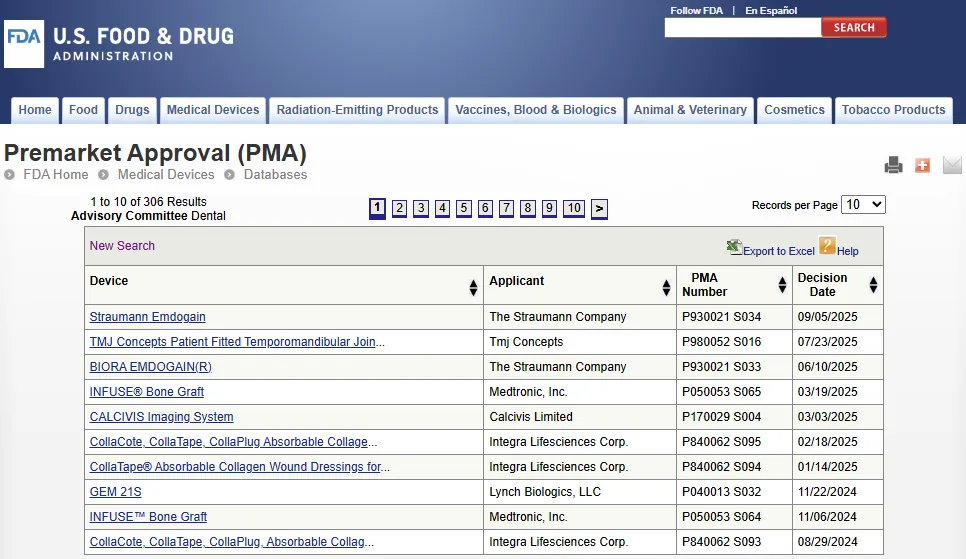Open the Cosmetics tab

pos(794,110)
